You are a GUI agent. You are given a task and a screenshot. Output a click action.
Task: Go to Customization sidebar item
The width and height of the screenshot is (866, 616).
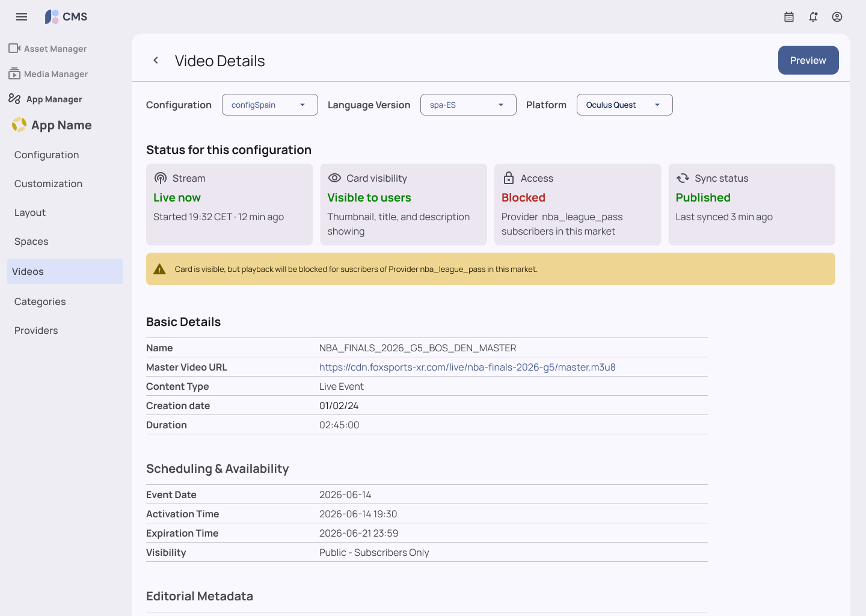pos(49,183)
